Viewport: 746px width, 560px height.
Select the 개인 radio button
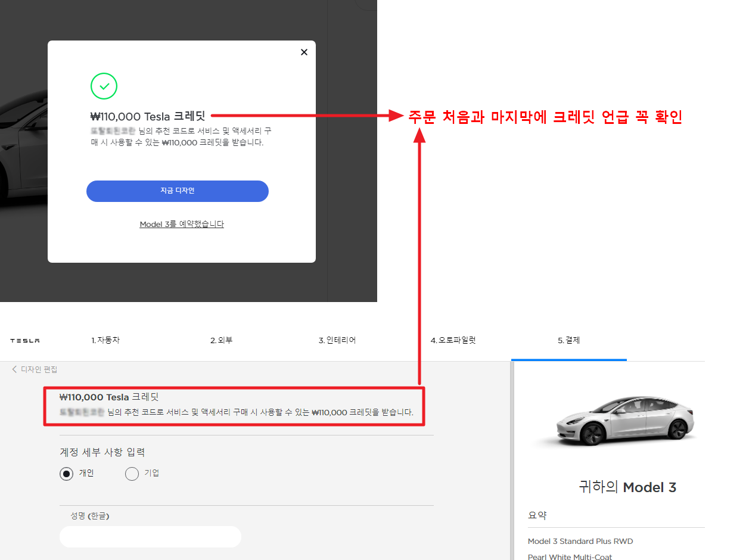coord(67,474)
